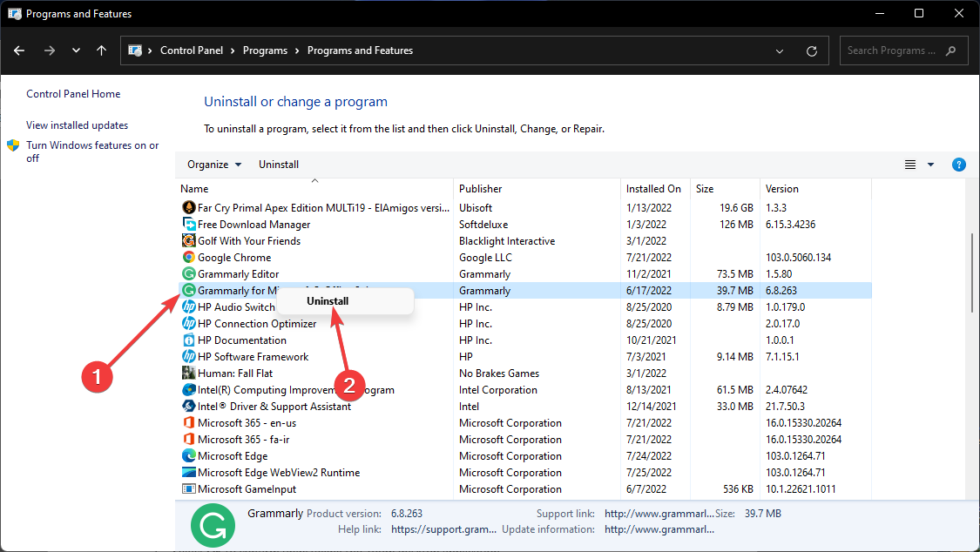Open Control Panel breadcrumb
The width and height of the screenshot is (980, 552).
192,50
